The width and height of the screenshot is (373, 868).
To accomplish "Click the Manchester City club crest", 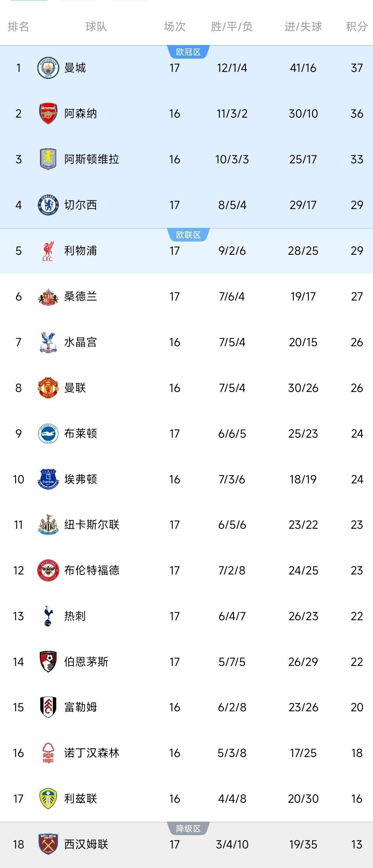I will click(49, 68).
